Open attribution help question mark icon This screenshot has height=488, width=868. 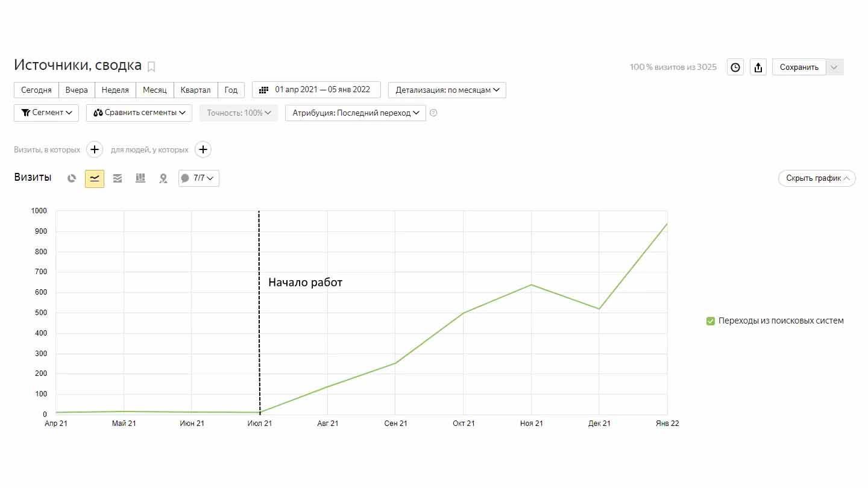[x=433, y=113]
